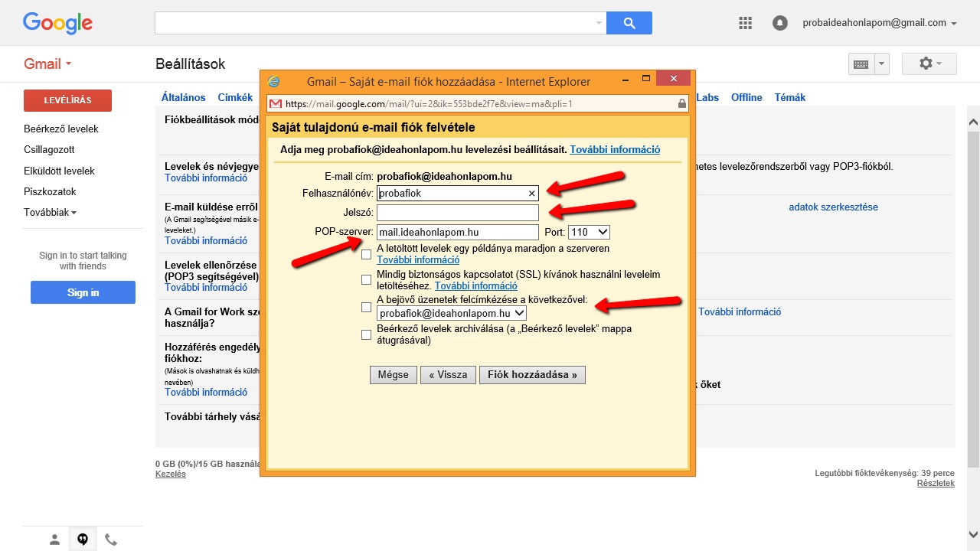Click the scrollbar up arrow
The image size is (980, 551).
tap(973, 122)
